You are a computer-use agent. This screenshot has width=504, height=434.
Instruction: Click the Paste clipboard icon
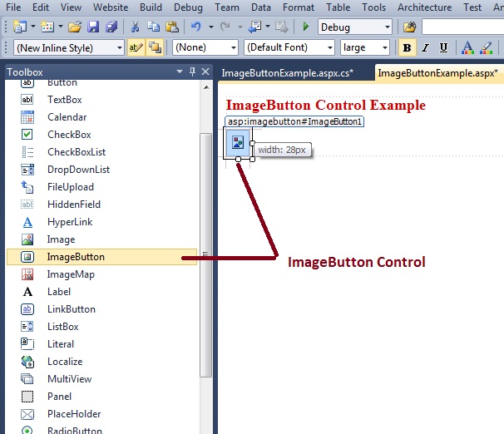pos(170,27)
